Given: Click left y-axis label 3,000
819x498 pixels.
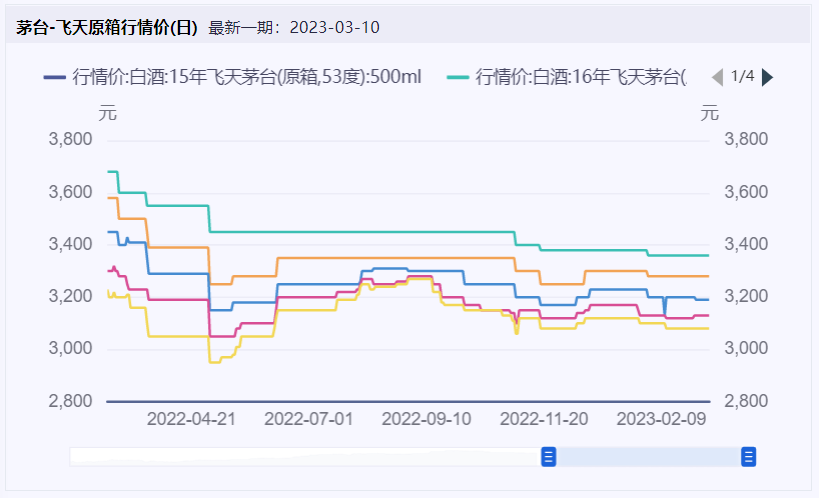Looking at the screenshot, I should point(71,348).
